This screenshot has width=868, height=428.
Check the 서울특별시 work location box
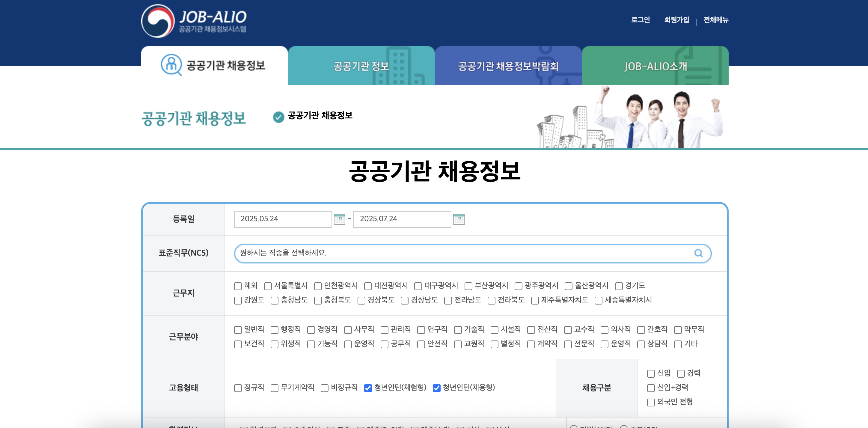click(268, 286)
